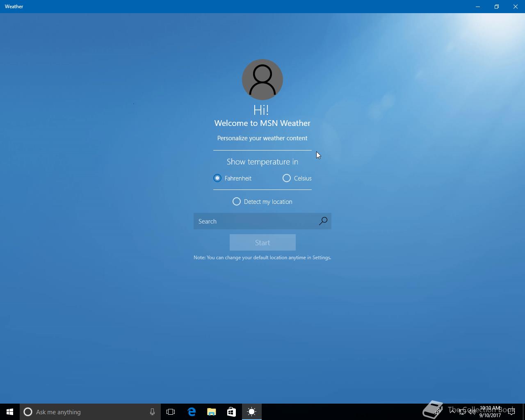
Task: Open the Windows Store taskbar icon
Action: [231, 412]
